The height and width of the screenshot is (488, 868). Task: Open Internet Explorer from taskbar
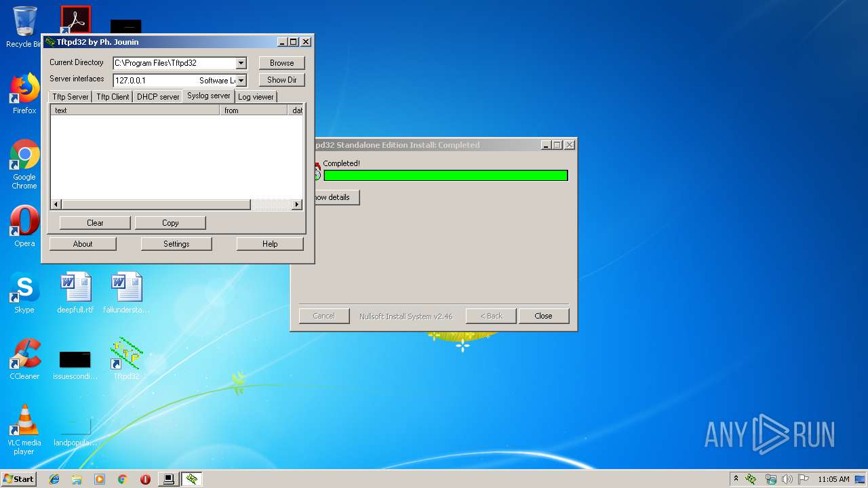[54, 479]
